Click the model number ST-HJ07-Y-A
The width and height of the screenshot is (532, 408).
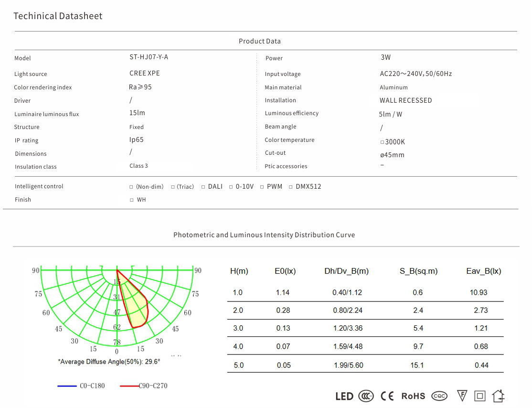point(149,57)
